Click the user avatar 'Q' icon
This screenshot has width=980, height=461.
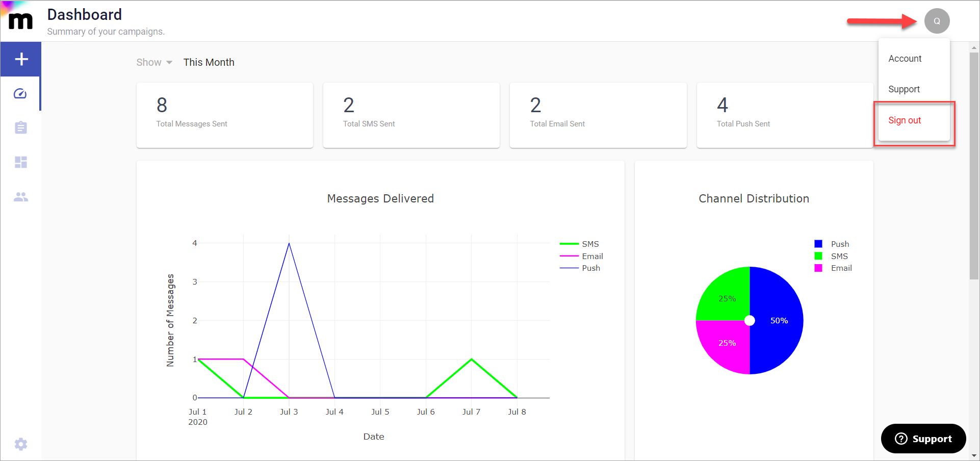click(937, 21)
